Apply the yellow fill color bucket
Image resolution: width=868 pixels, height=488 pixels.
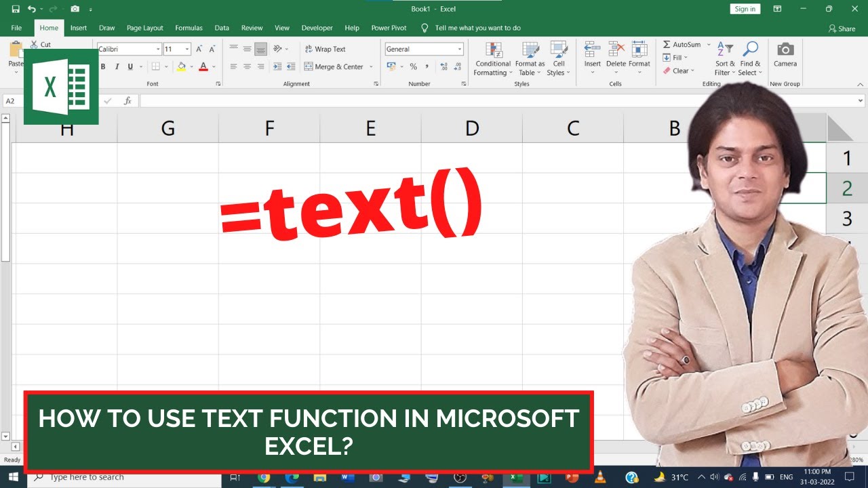click(x=180, y=66)
